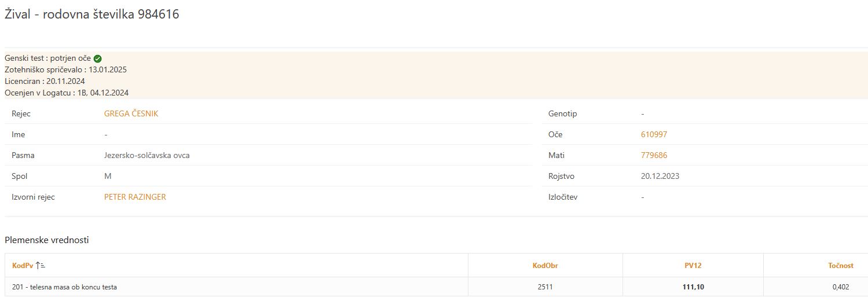Screen dimensions: 868x301
Task: Sort table by the KodObr column header
Action: pos(545,266)
